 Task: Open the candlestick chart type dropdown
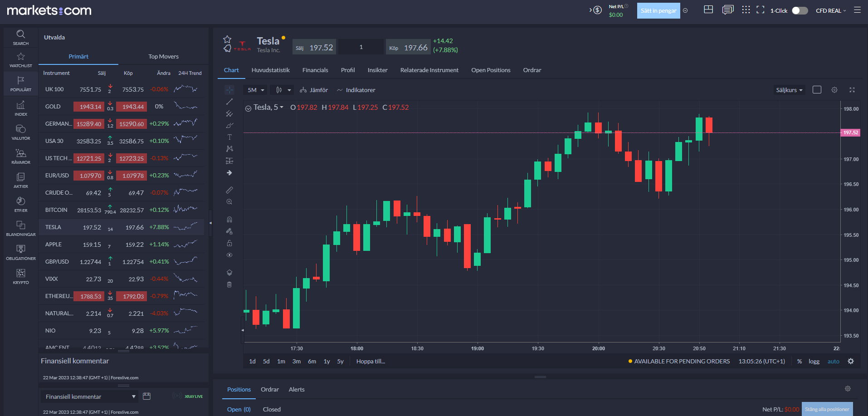(x=283, y=90)
